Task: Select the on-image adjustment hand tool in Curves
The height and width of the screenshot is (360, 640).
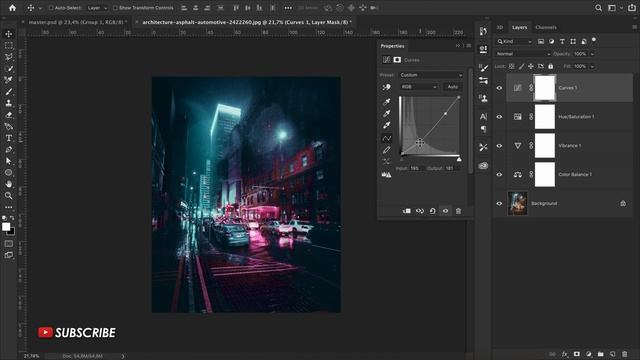Action: pos(386,87)
